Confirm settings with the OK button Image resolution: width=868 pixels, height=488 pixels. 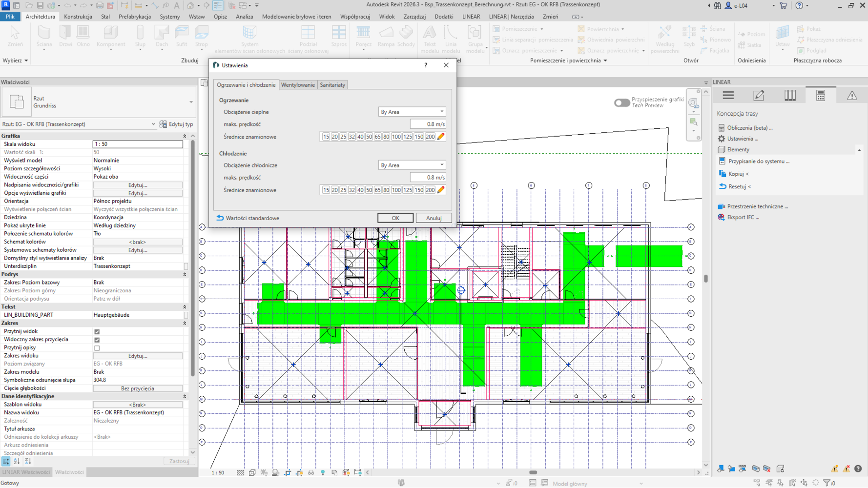point(395,218)
